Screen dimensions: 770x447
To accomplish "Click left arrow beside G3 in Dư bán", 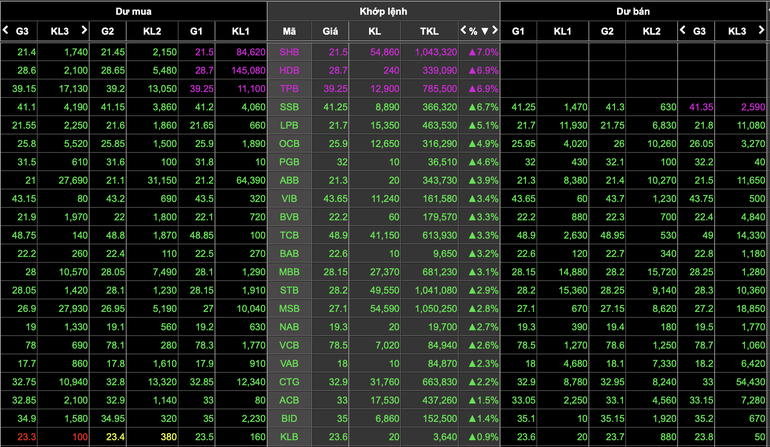I will (x=683, y=30).
